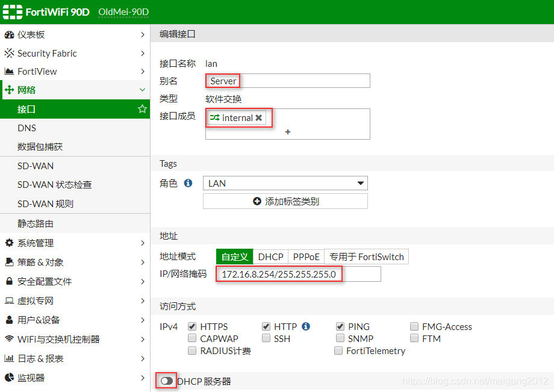Click the WiFi signal icon
The width and height of the screenshot is (554, 392).
pos(9,338)
